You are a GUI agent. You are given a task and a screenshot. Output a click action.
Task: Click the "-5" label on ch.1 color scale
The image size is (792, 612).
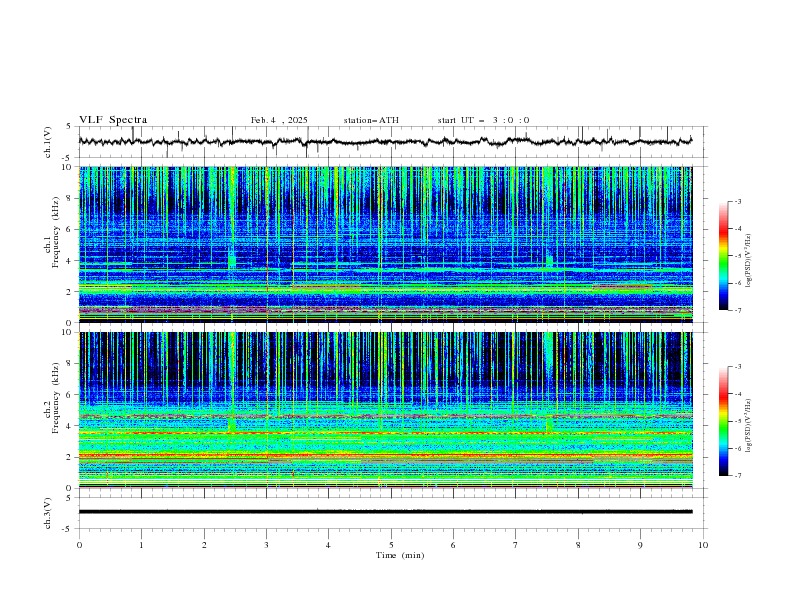738,256
